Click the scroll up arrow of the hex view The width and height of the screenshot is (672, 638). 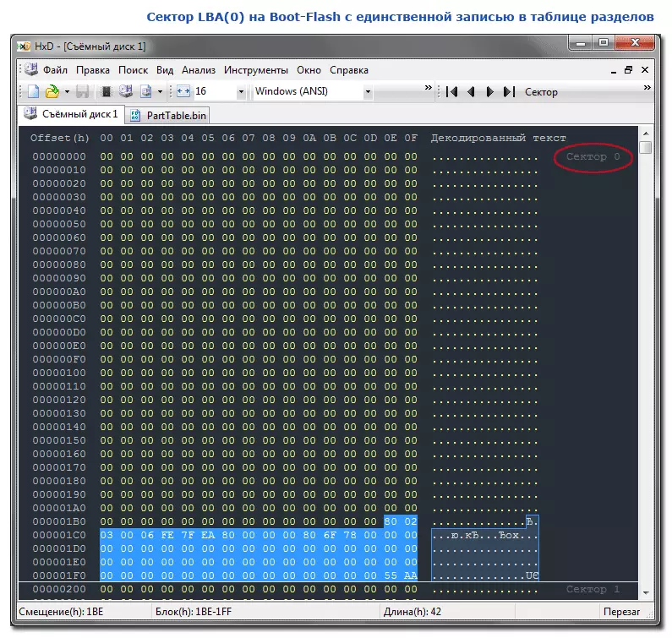pyautogui.click(x=646, y=134)
